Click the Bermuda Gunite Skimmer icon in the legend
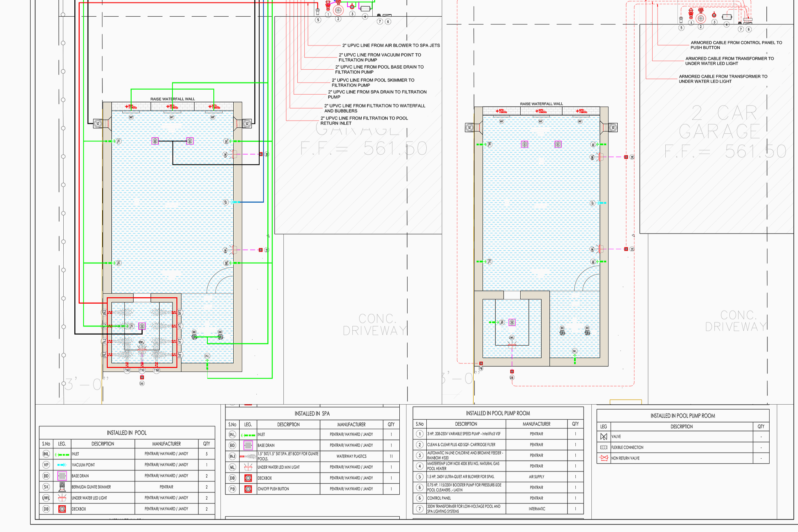 coord(62,487)
